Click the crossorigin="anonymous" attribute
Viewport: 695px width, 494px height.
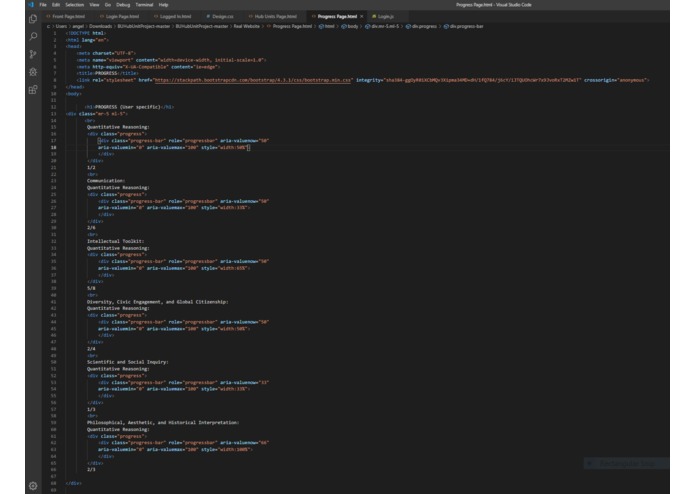(616, 80)
